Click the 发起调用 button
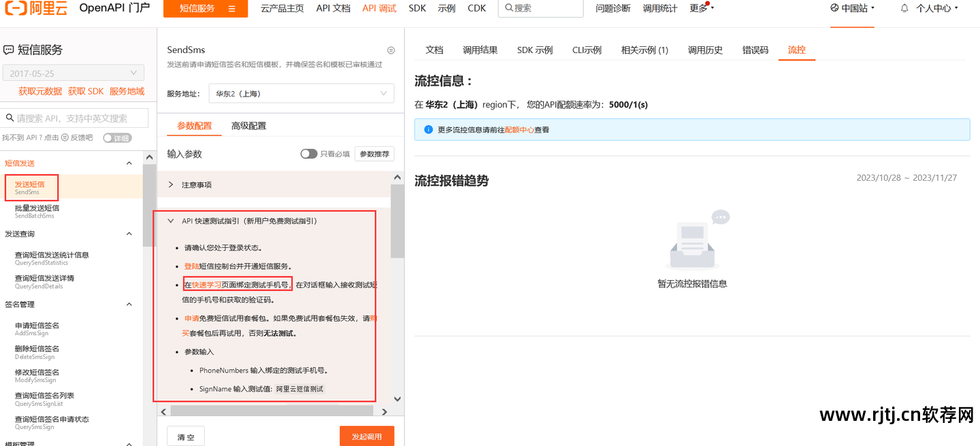The width and height of the screenshot is (980, 446). (x=367, y=436)
